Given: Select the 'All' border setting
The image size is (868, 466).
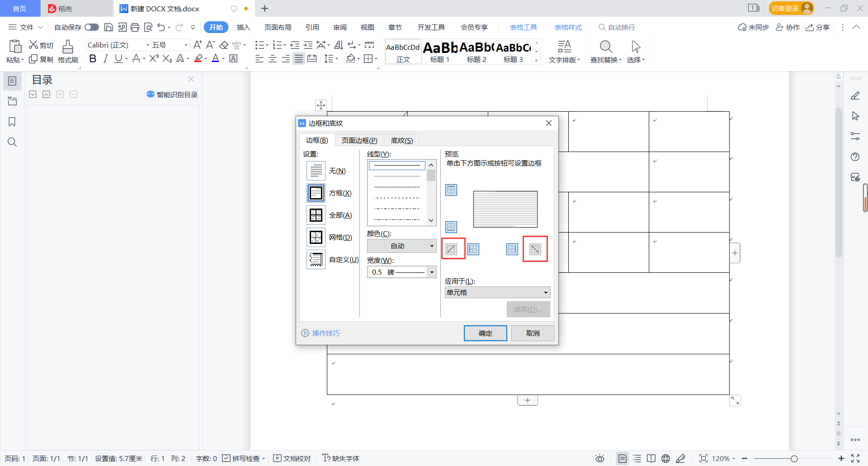Looking at the screenshot, I should (x=316, y=215).
